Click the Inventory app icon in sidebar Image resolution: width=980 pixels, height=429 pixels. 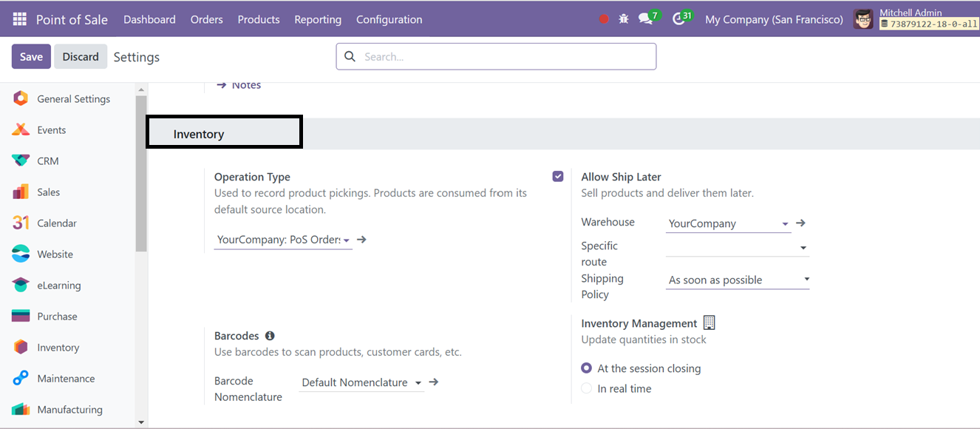[x=21, y=347]
